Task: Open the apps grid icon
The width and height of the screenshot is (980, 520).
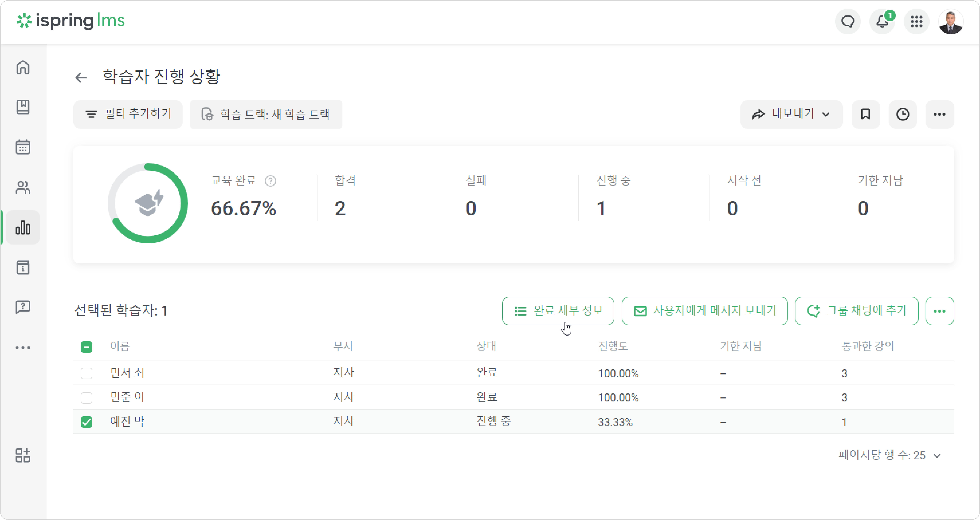Action: click(x=917, y=22)
